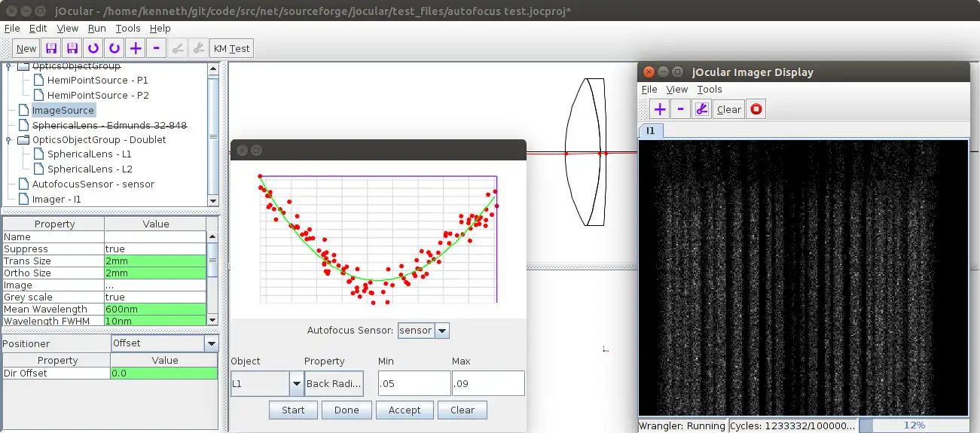Click the Min value input field

(414, 384)
